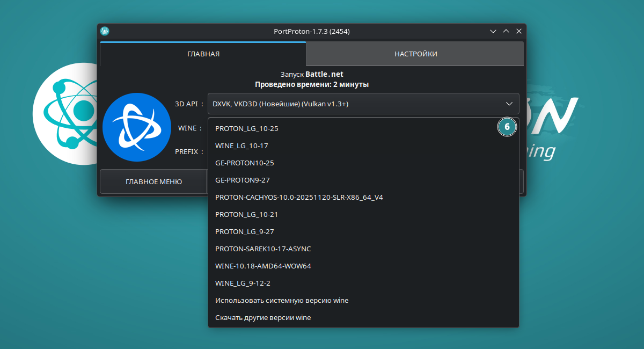
Task: Click the numbered 6 badge in the dropdown list
Action: click(507, 127)
